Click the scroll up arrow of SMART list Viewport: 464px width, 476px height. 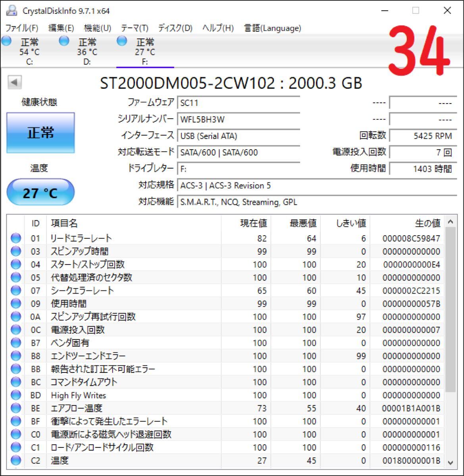[450, 222]
